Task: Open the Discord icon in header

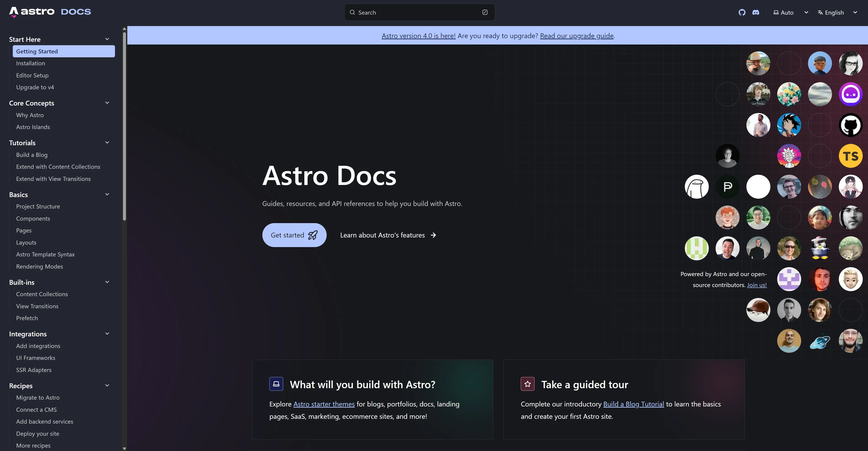Action: (x=756, y=13)
